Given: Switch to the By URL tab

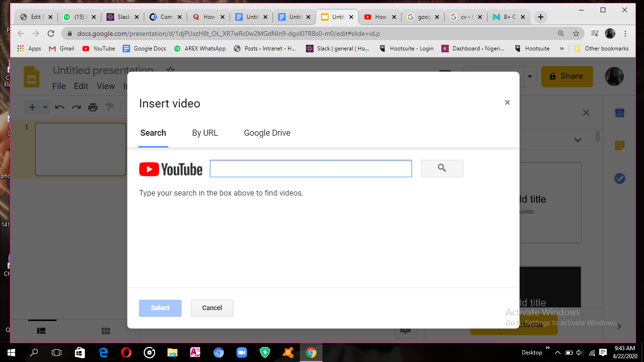Looking at the screenshot, I should (x=205, y=133).
